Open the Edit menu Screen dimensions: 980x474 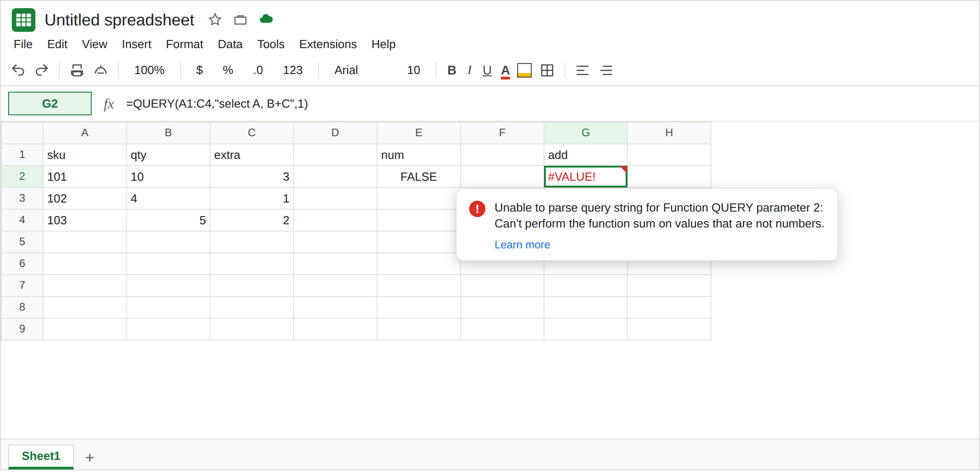click(57, 44)
